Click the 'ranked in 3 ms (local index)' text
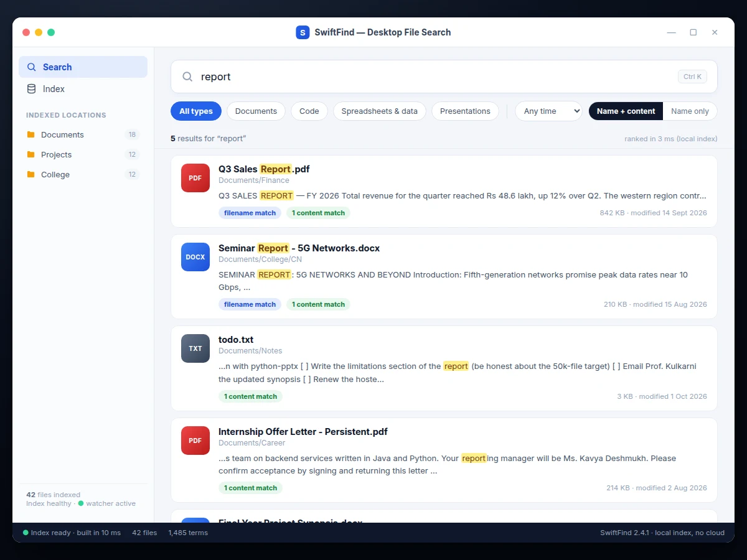The image size is (747, 560). point(671,139)
